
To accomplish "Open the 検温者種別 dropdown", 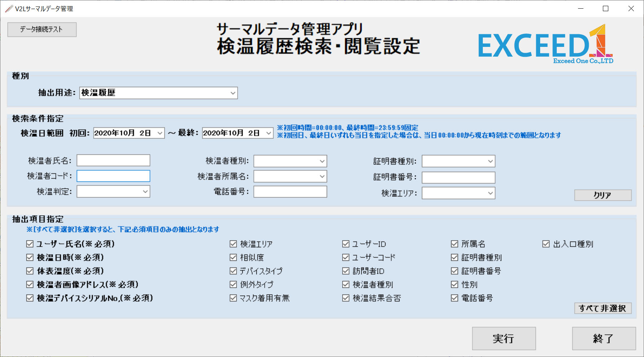I will tap(322, 161).
